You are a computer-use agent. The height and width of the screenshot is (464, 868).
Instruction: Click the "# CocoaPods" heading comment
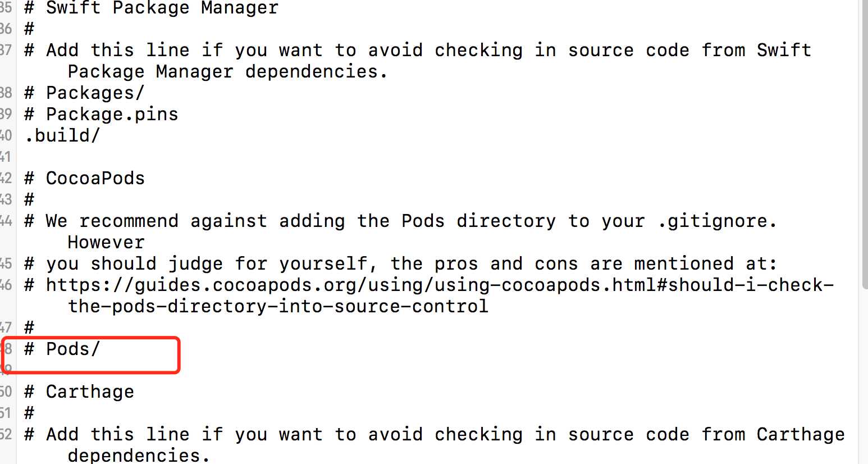(85, 178)
